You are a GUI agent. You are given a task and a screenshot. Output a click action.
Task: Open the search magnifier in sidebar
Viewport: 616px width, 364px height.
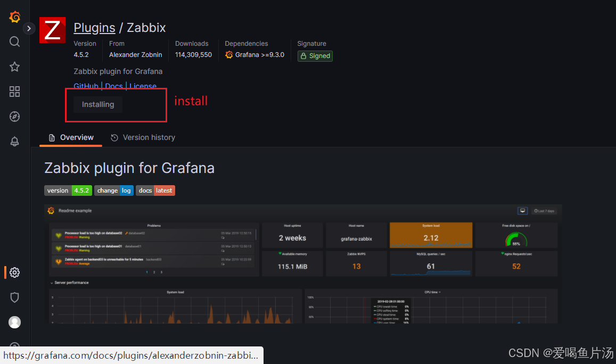tap(14, 42)
